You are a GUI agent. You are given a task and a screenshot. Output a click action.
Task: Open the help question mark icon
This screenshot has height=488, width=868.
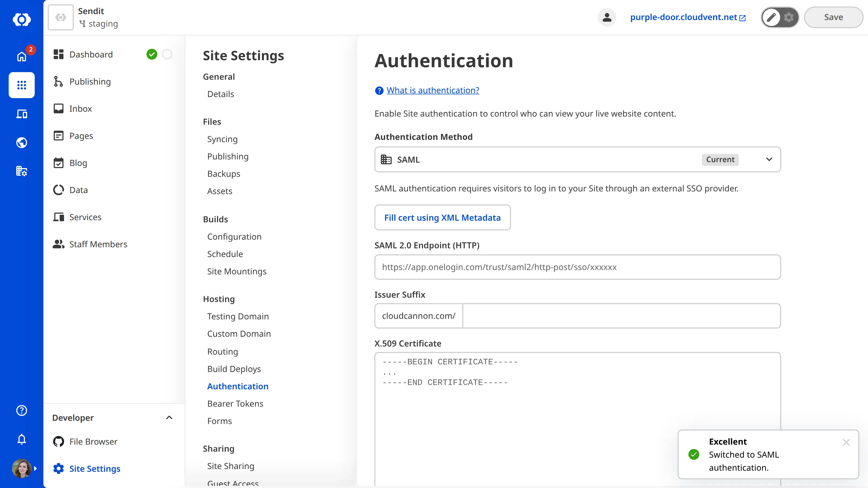click(22, 410)
